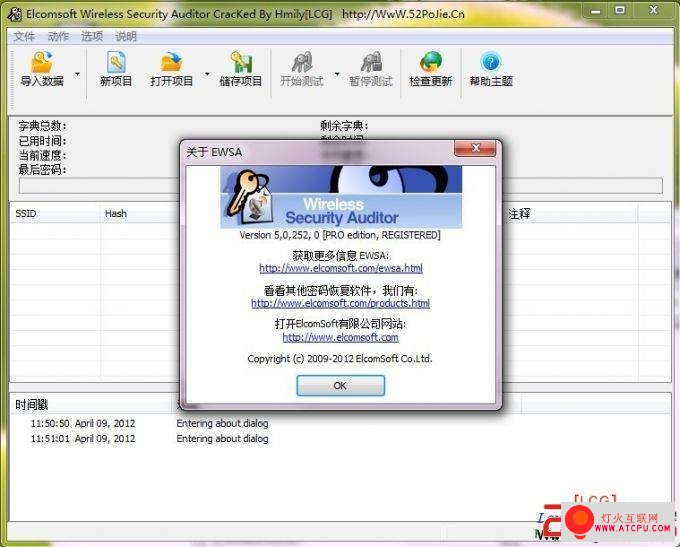680x547 pixels.
Task: Click the 注释 column header
Action: tap(570, 213)
